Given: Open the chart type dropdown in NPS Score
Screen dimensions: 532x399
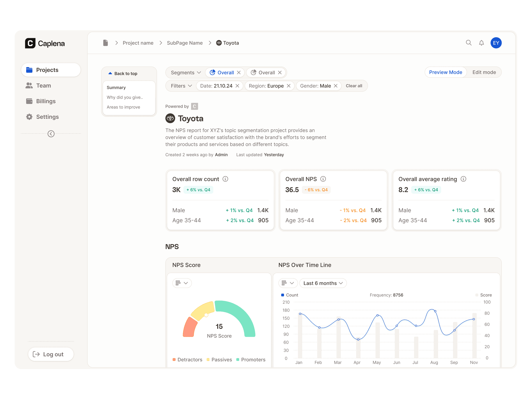Looking at the screenshot, I should (182, 283).
